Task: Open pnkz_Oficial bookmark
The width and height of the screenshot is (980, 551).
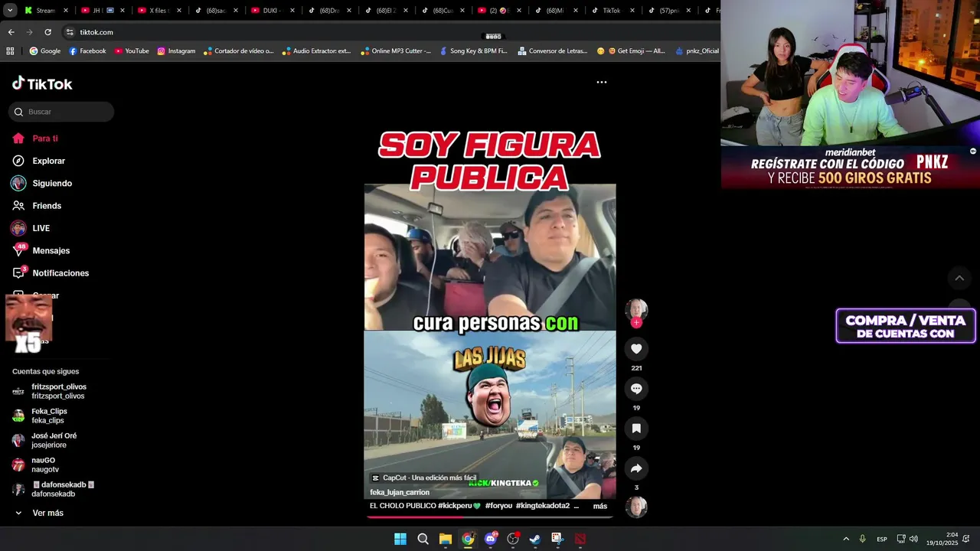Action: click(x=697, y=51)
